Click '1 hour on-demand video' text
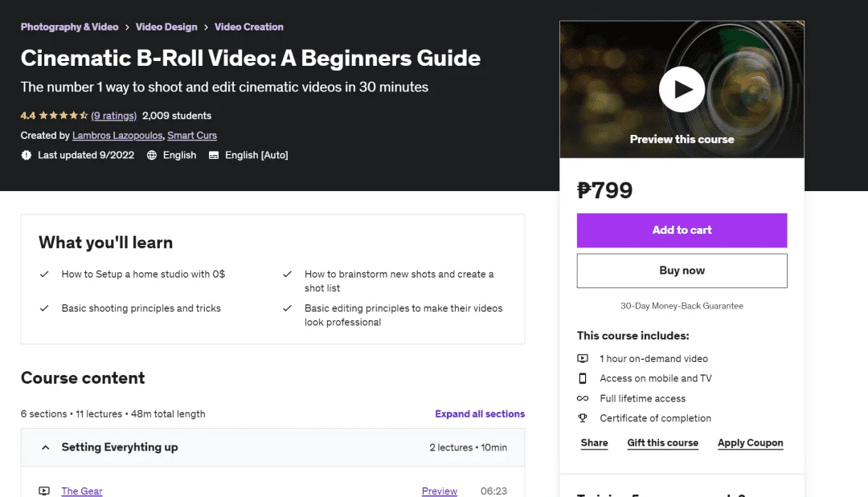Viewport: 868px width, 497px height. 653,358
